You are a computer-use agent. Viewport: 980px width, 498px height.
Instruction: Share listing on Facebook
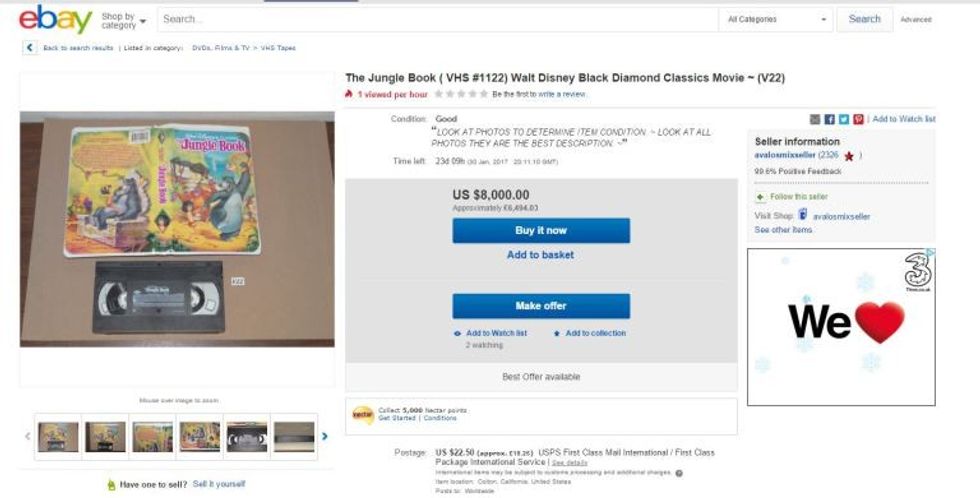tap(829, 119)
